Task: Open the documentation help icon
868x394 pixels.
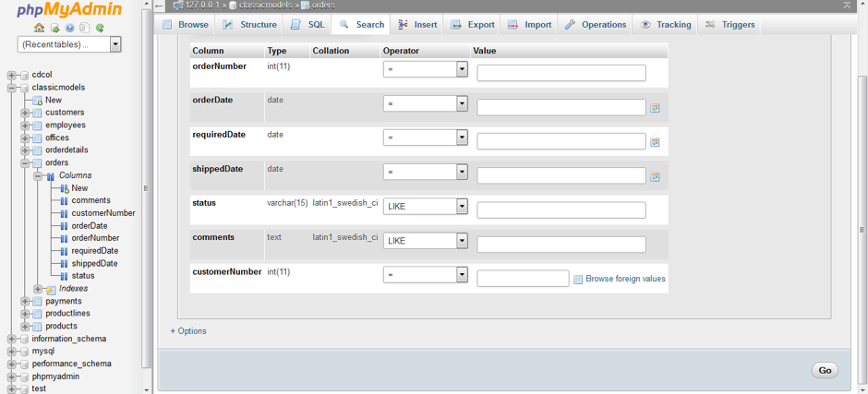Action: point(69,28)
